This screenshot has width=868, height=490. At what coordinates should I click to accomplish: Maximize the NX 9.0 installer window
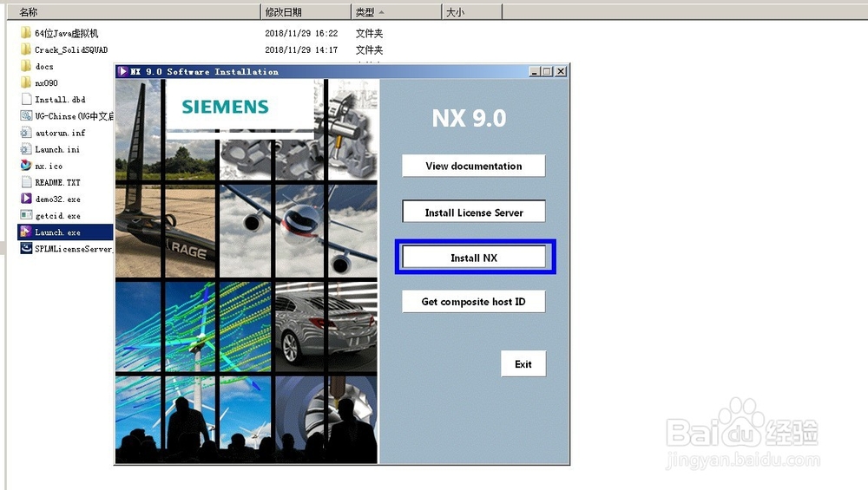(x=547, y=71)
